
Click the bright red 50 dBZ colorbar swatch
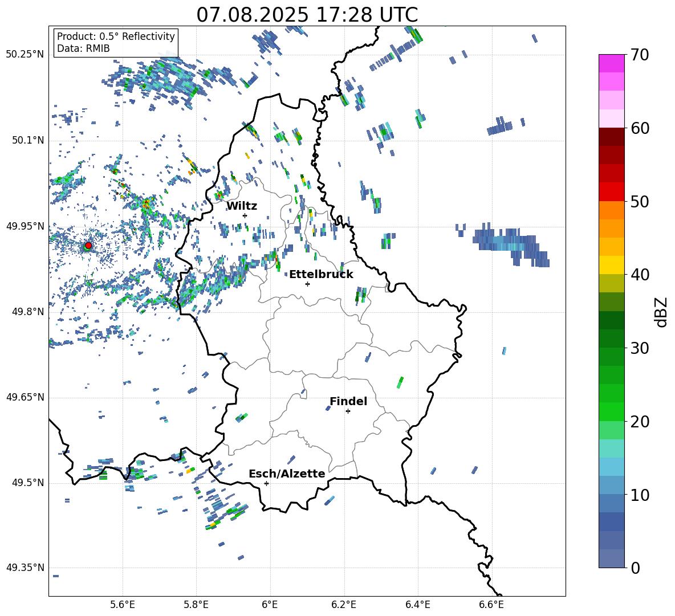[611, 192]
